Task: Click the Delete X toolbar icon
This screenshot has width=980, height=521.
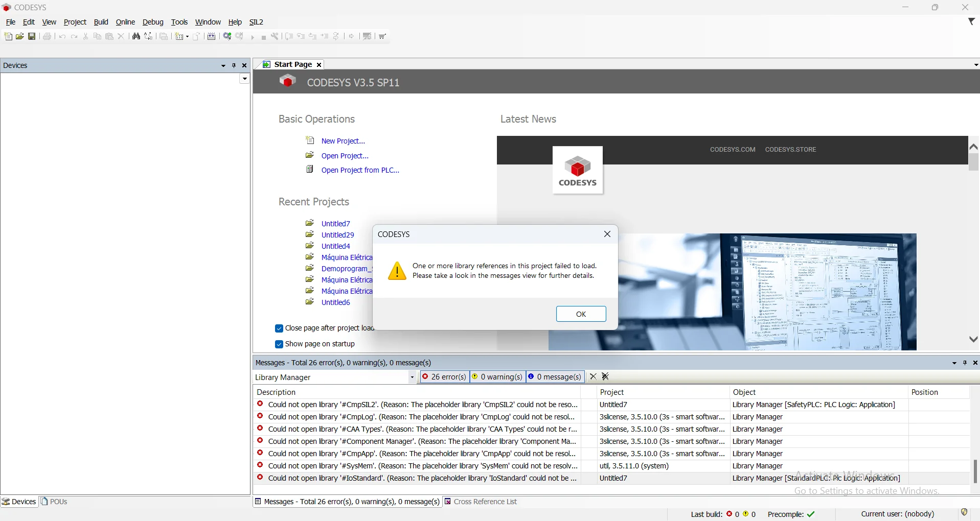Action: [x=121, y=36]
